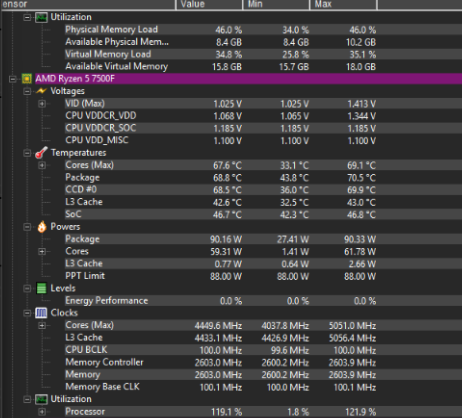Screen dimensions: 462x418
Task: Click the 67.6 °C Cores (Max) value
Action: pyautogui.click(x=227, y=166)
